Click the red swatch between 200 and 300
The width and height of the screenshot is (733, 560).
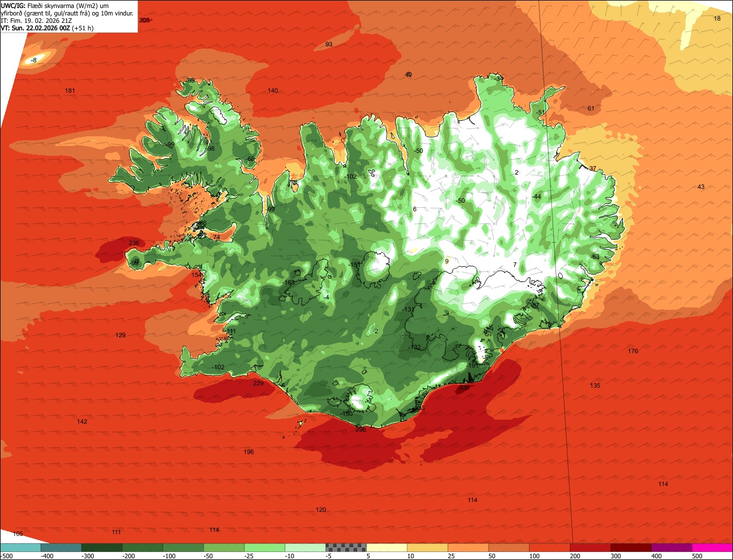pos(589,547)
